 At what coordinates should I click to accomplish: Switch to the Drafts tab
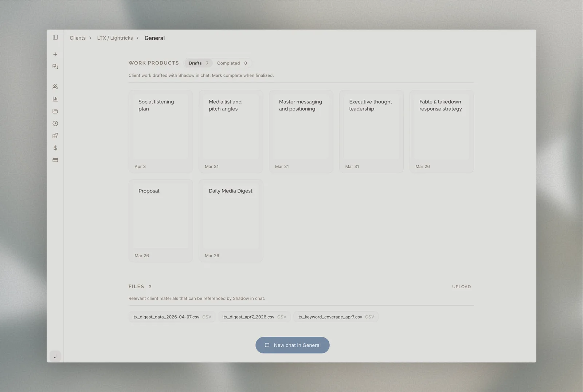[x=199, y=63]
